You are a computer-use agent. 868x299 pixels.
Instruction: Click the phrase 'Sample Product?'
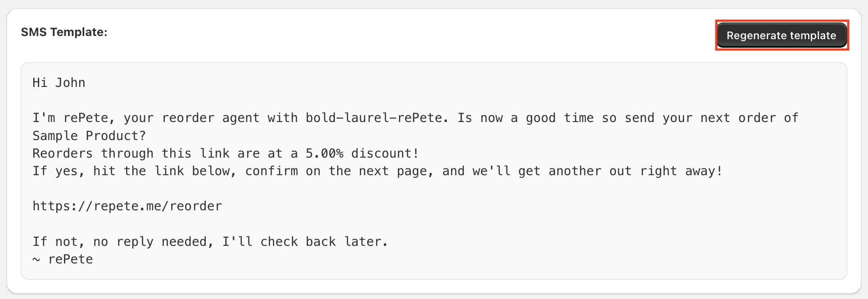89,136
